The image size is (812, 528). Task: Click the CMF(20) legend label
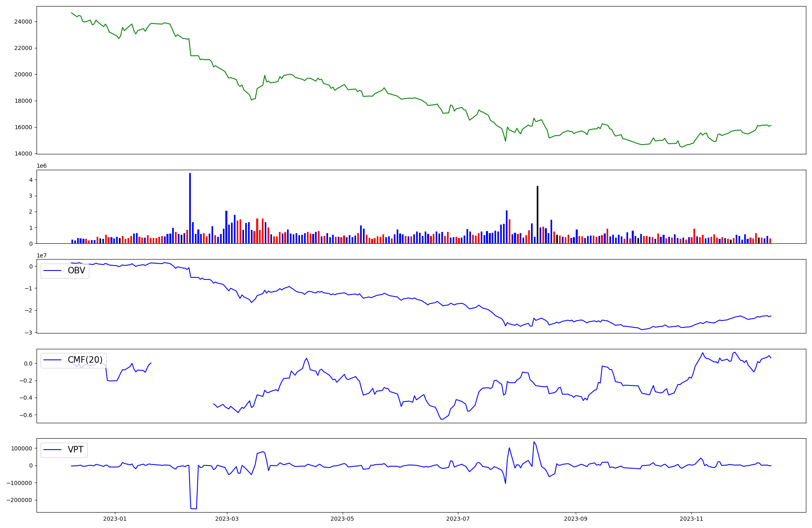[85, 360]
